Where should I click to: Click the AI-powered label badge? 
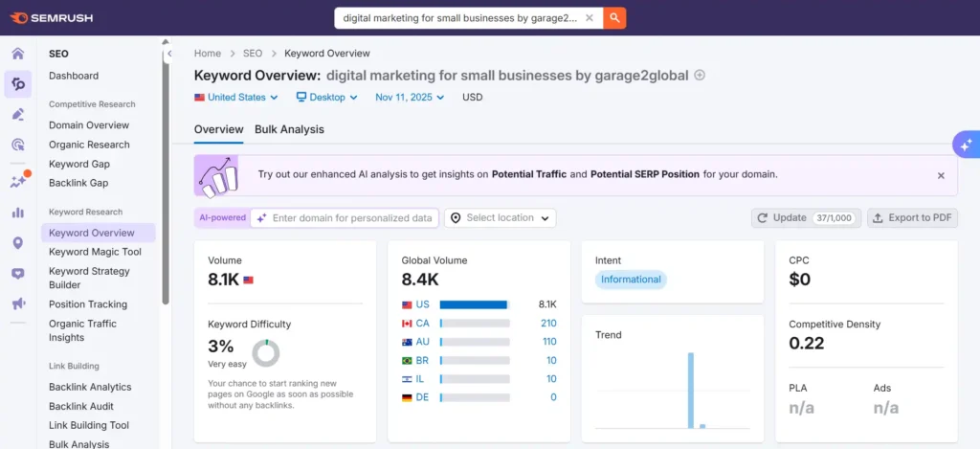coord(222,217)
